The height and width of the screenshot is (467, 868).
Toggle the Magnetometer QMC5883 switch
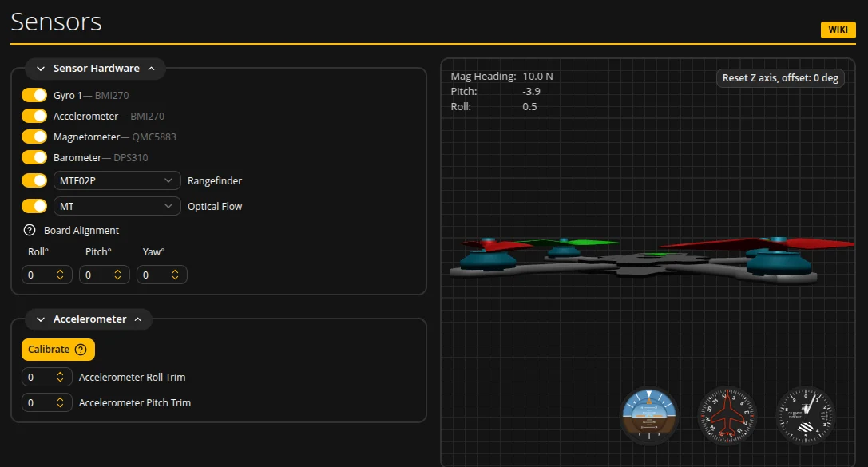(x=34, y=137)
